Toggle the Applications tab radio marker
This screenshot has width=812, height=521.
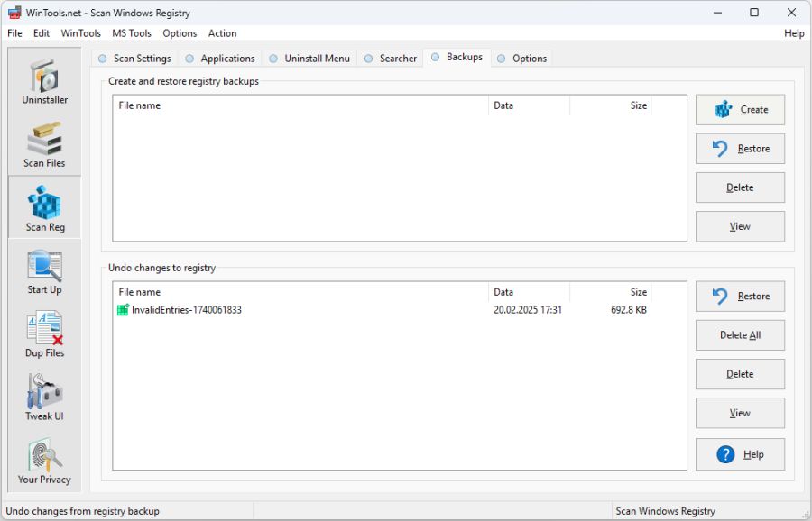coord(188,57)
